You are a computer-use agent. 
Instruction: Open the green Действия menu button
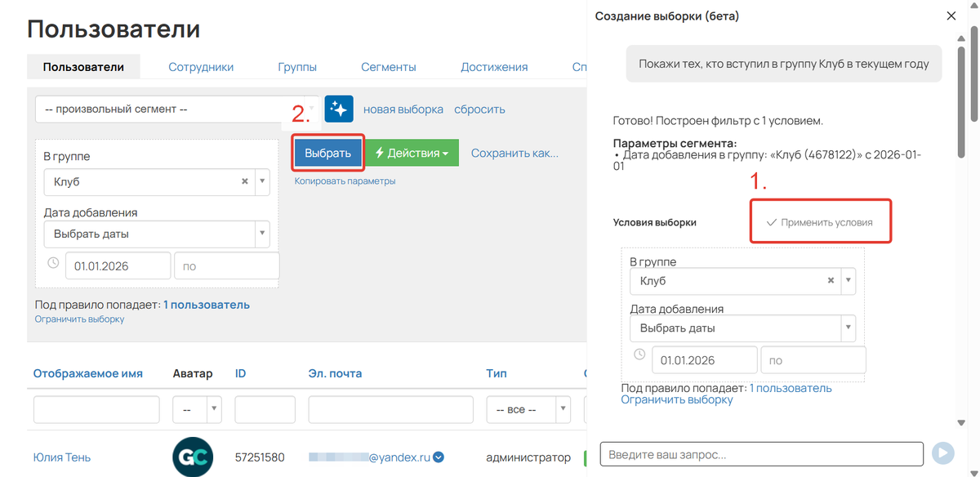[412, 153]
